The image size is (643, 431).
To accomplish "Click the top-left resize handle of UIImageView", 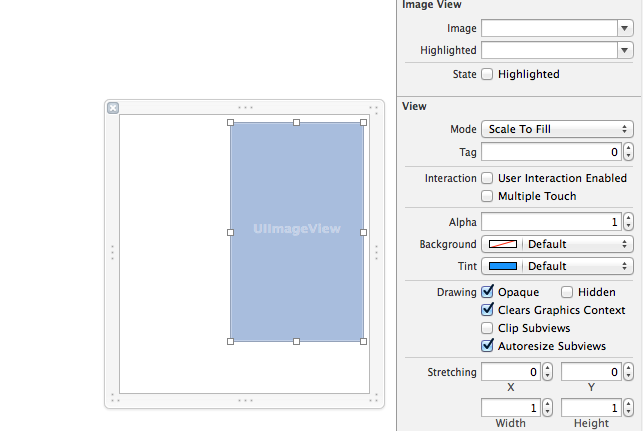I will (x=230, y=123).
